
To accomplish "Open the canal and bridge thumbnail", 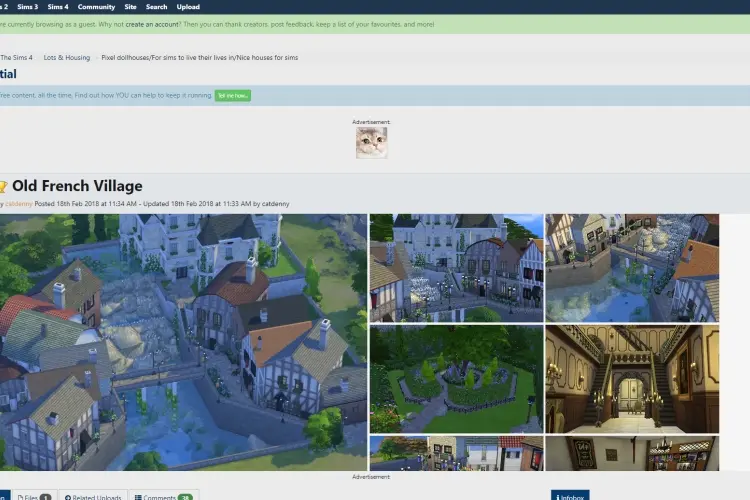I will tap(632, 268).
